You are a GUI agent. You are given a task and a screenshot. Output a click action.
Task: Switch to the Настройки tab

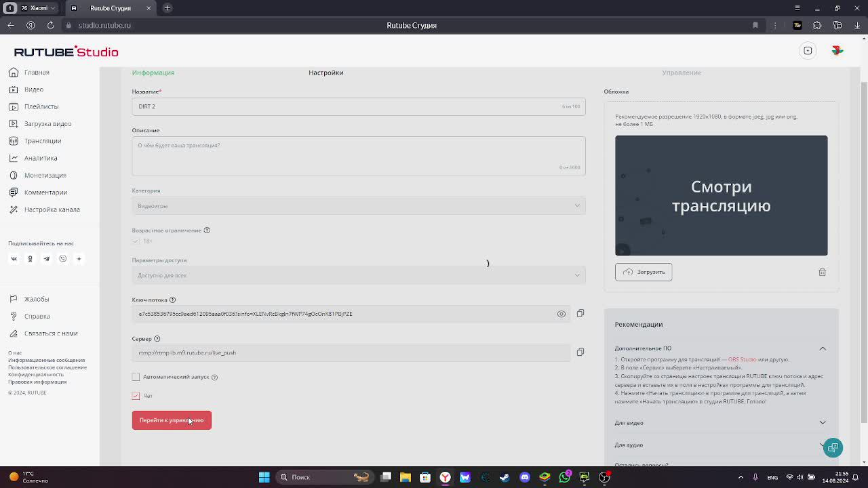click(x=326, y=73)
